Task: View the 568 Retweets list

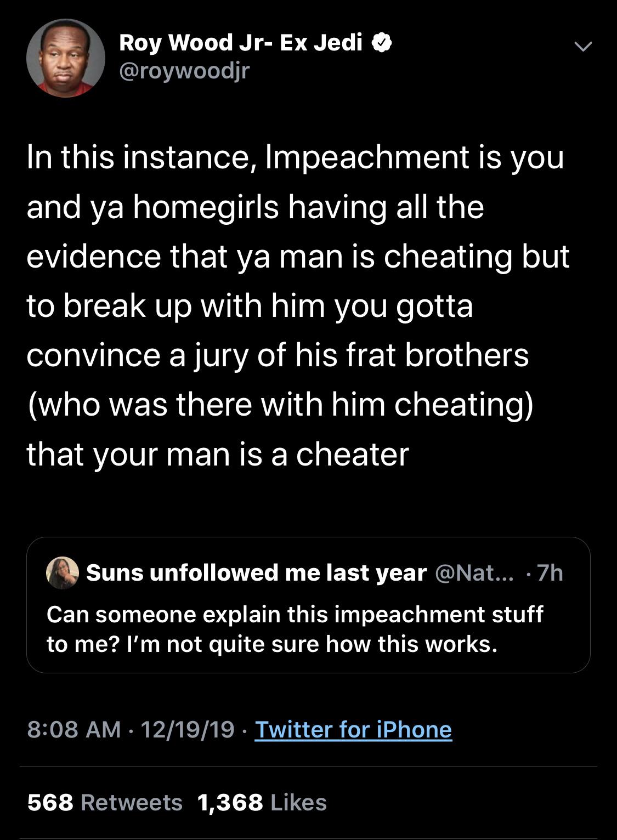Action: click(x=105, y=802)
